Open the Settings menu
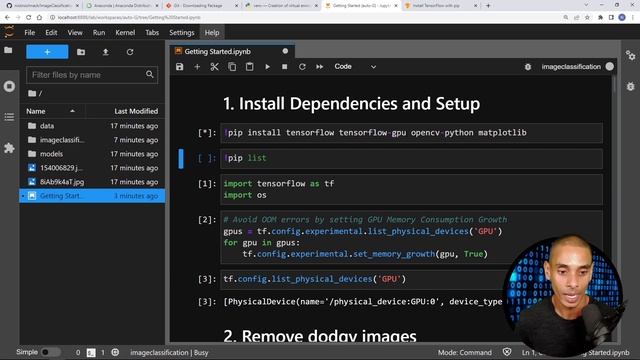Image resolution: width=640 pixels, height=360 pixels. [x=182, y=33]
